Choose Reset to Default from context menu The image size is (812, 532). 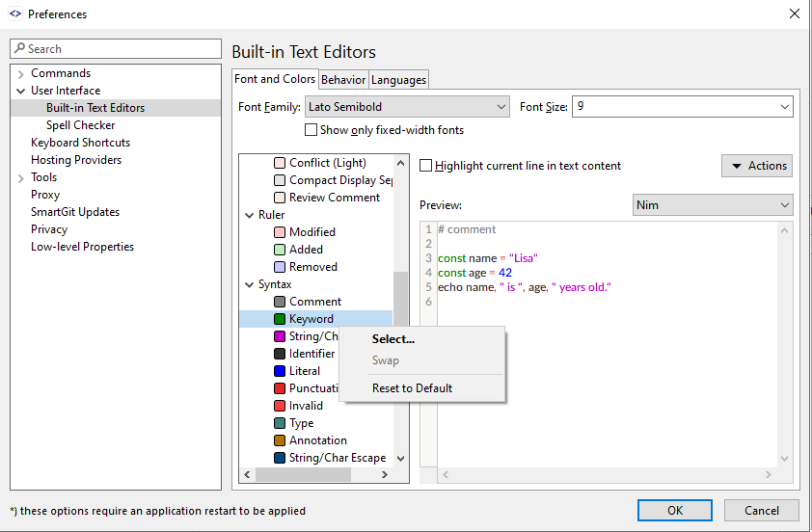(412, 388)
